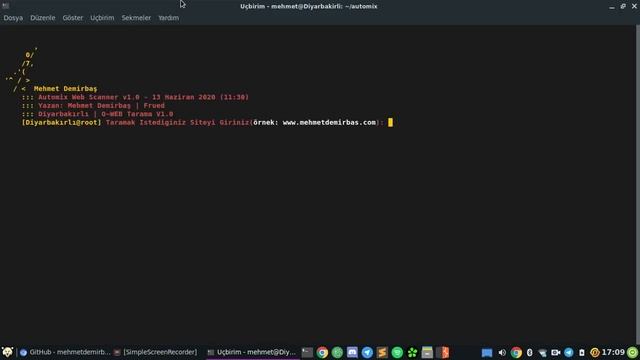Click the "Mehmet Demirbaş" banner text
Image resolution: width=640 pixels, height=360 pixels.
coord(65,89)
